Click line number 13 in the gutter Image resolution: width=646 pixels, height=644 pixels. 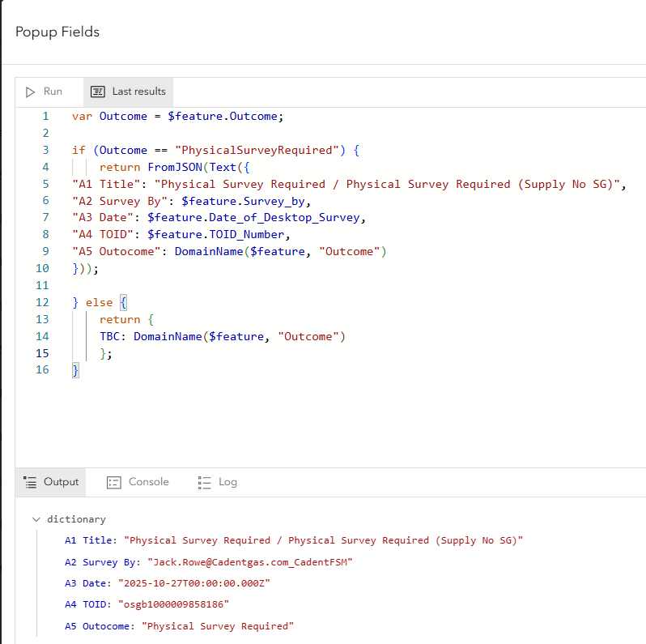pos(42,319)
